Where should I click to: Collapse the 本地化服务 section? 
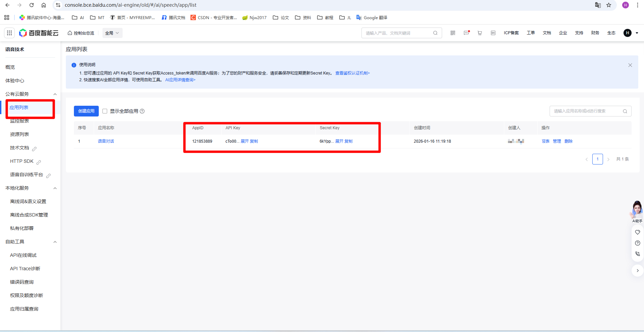pos(55,188)
